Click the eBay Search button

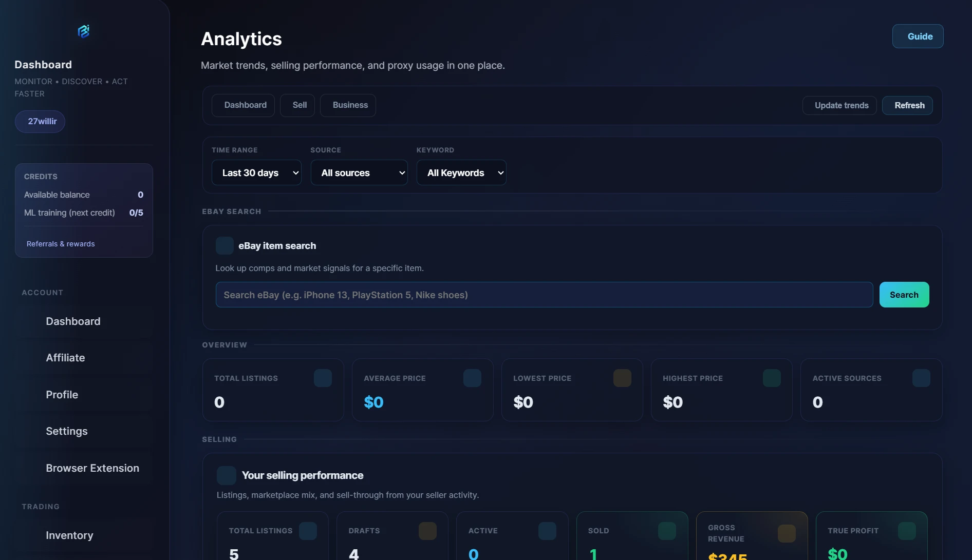coord(904,295)
